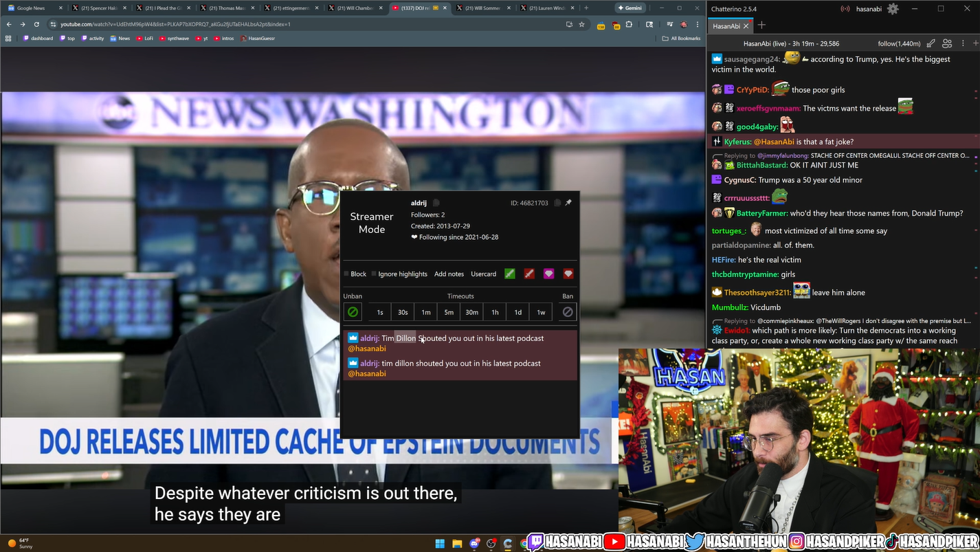980x552 pixels.
Task: Switch to the Thomas Massie X tab
Action: click(227, 8)
